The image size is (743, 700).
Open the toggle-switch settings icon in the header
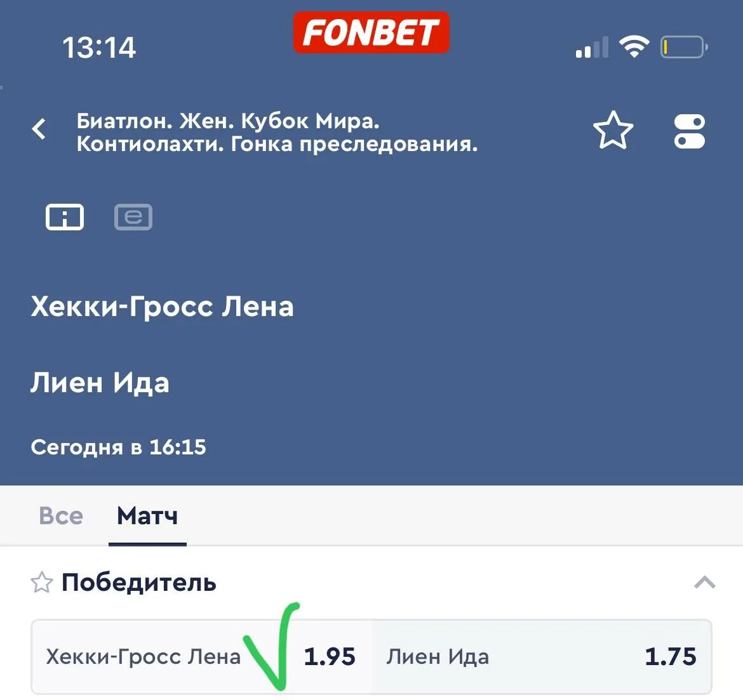pos(690,131)
